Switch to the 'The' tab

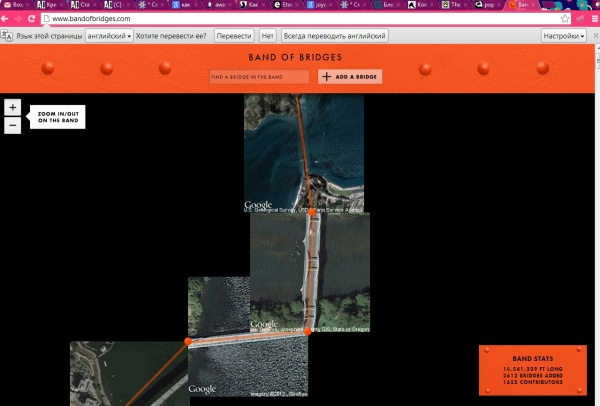(x=454, y=5)
